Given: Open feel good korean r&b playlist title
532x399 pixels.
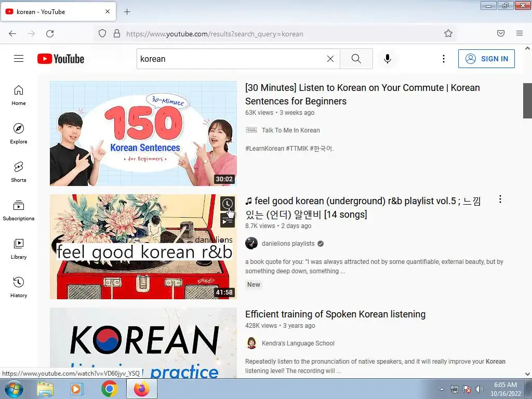Looking at the screenshot, I should pyautogui.click(x=363, y=208).
